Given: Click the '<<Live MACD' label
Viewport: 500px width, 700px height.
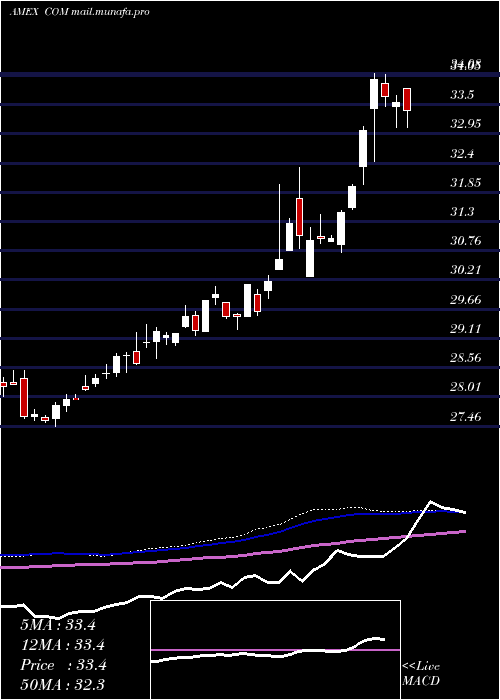Looking at the screenshot, I should [x=421, y=673].
